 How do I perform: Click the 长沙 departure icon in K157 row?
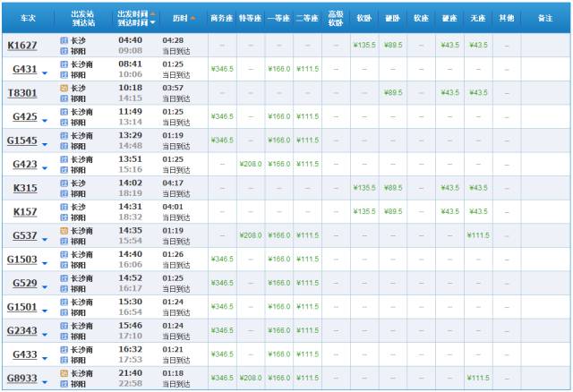pyautogui.click(x=64, y=207)
